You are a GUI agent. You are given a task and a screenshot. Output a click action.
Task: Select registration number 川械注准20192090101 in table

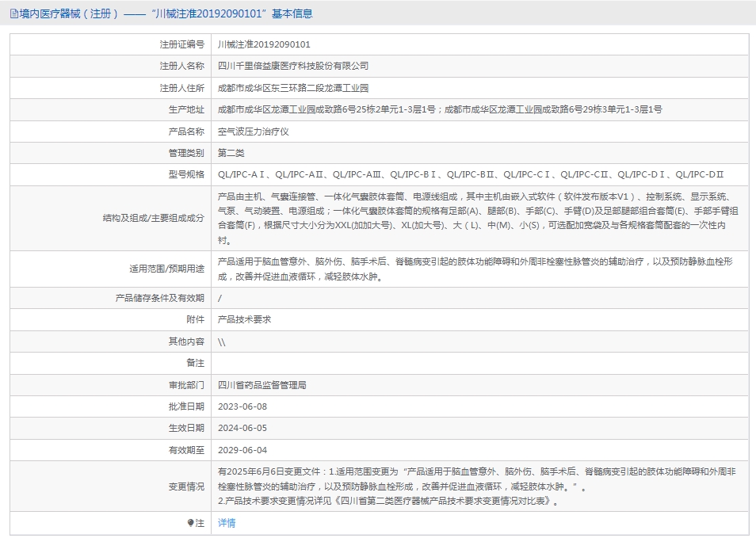264,44
